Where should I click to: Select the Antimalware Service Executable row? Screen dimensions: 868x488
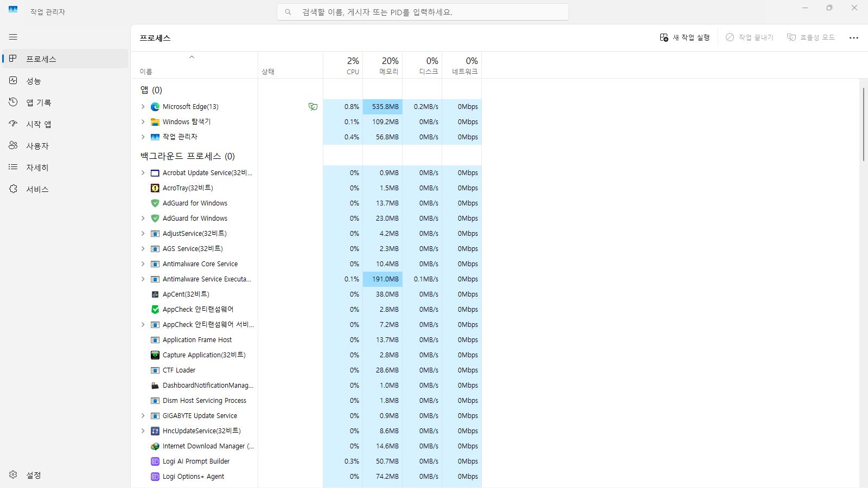[306, 279]
